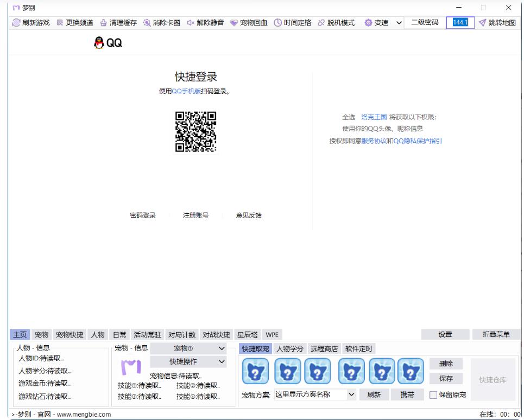
Task: Click the 携带 button
Action: [407, 394]
